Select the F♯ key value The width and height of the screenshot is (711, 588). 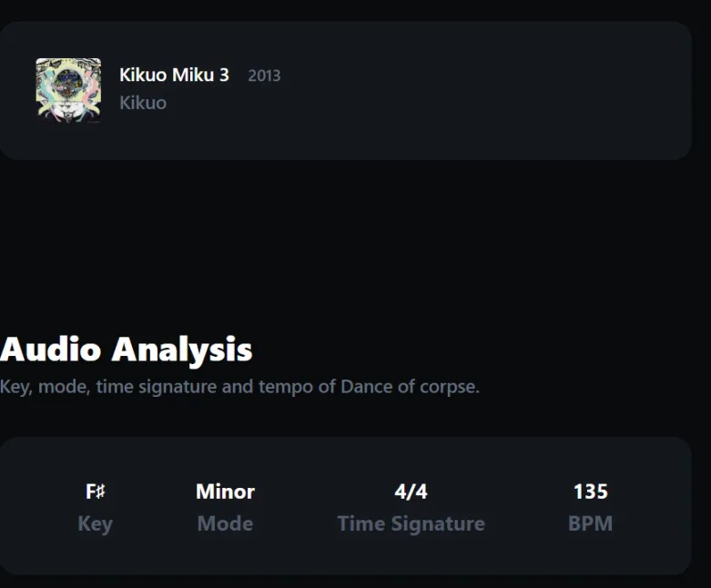pos(96,492)
